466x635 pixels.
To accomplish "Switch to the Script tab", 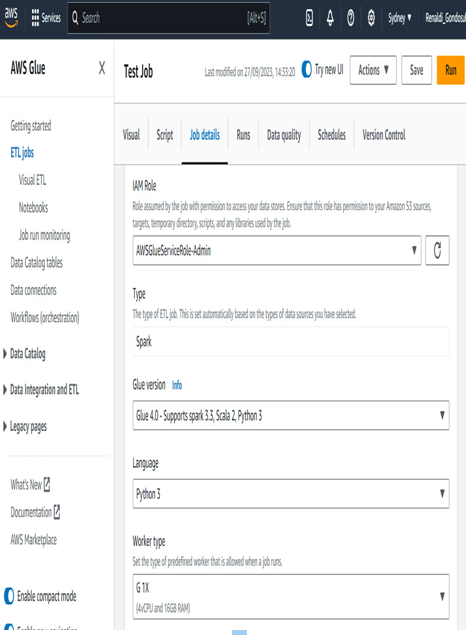I will click(165, 135).
